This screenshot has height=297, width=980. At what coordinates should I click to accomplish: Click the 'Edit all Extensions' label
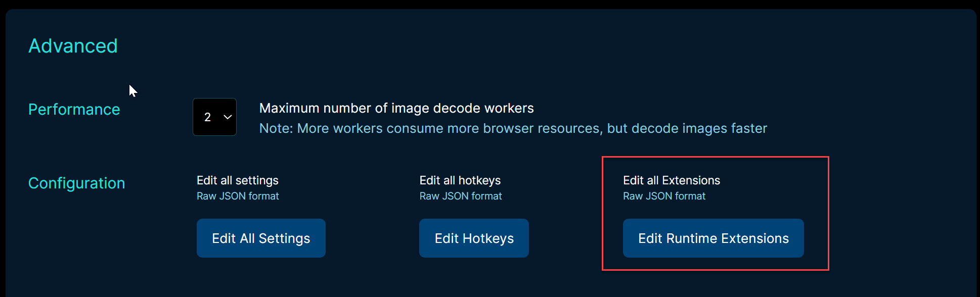(x=672, y=180)
